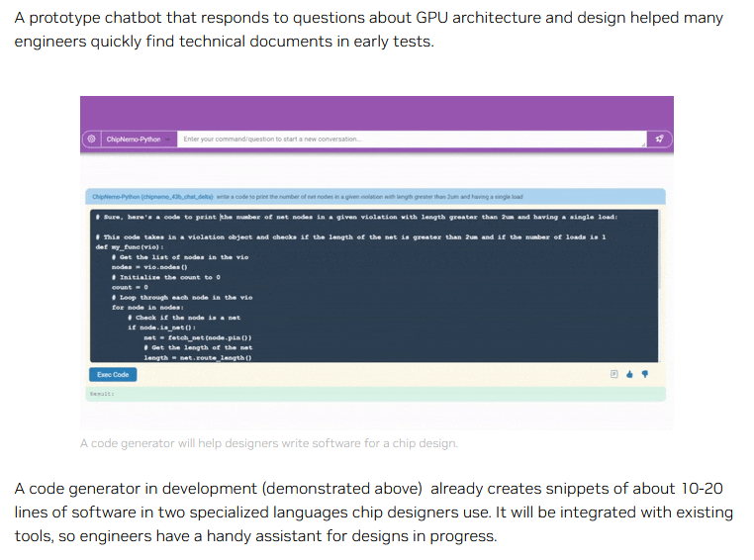Click the prompt text 'write a code to print…'

coord(369,197)
